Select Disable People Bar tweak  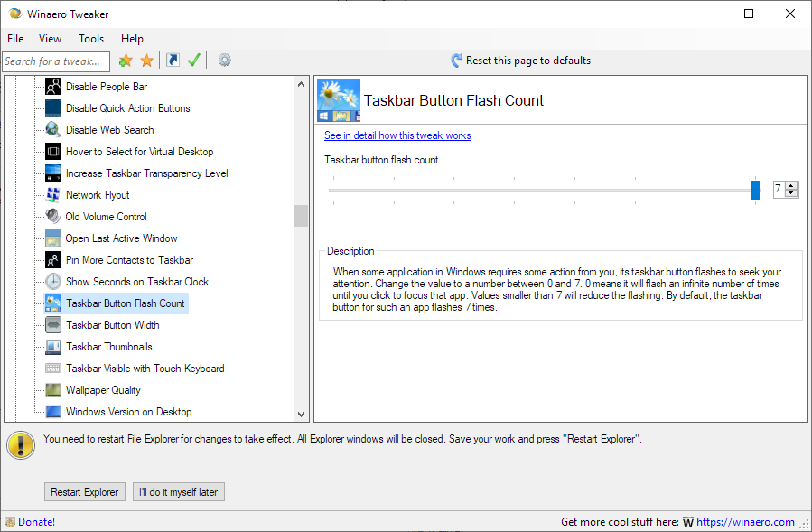(107, 87)
